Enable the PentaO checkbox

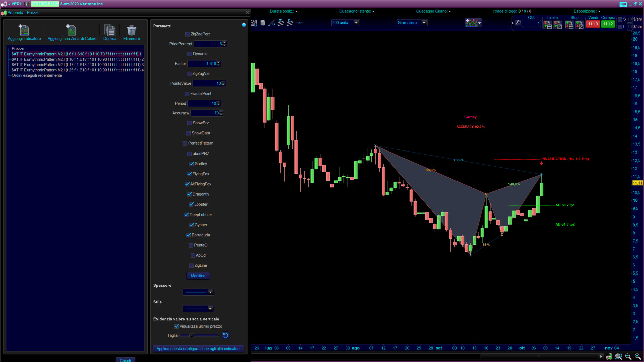pos(191,245)
